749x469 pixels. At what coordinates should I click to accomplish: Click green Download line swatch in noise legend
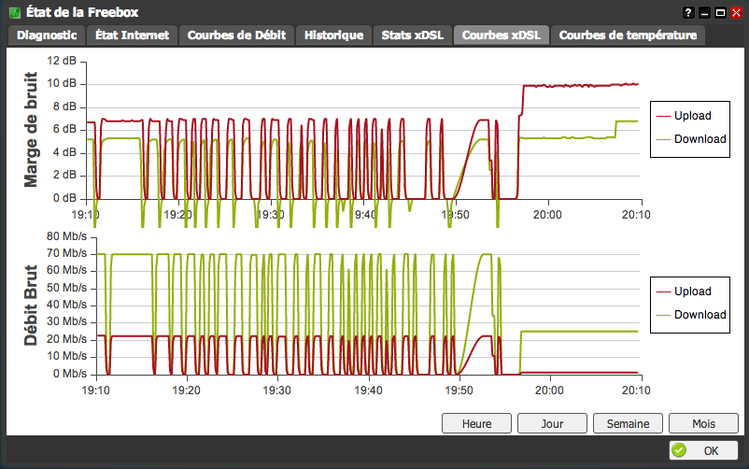pos(663,139)
